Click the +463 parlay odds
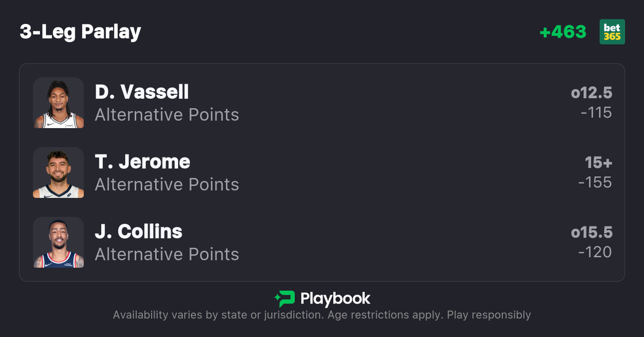Screen dimensions: 644x337 tap(563, 32)
